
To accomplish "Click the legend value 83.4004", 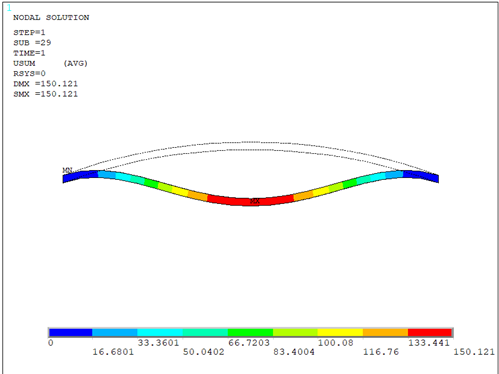I will tap(294, 352).
